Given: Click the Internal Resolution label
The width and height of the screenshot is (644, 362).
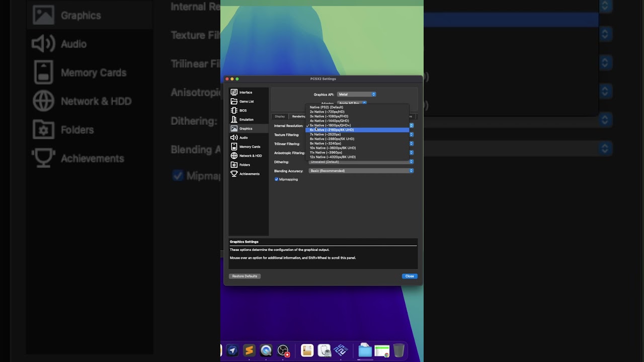Looking at the screenshot, I should pyautogui.click(x=289, y=126).
